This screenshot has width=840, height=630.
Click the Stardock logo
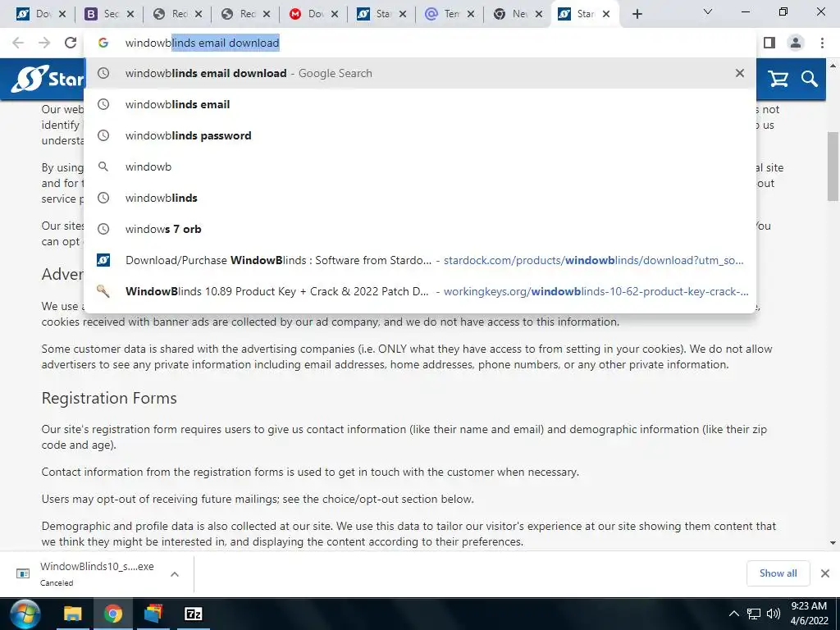[48, 80]
